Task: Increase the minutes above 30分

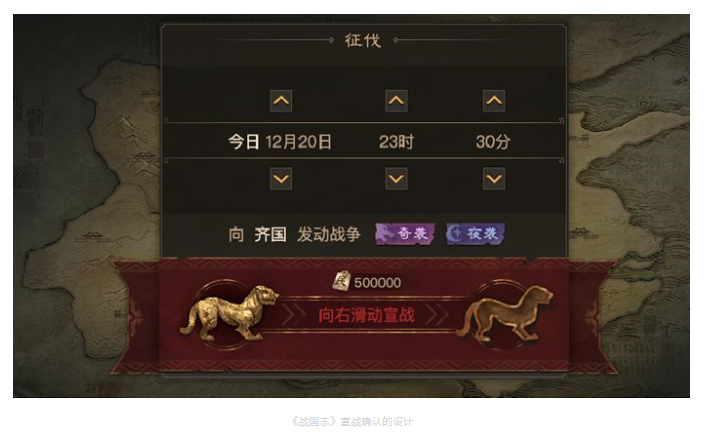Action: [494, 101]
